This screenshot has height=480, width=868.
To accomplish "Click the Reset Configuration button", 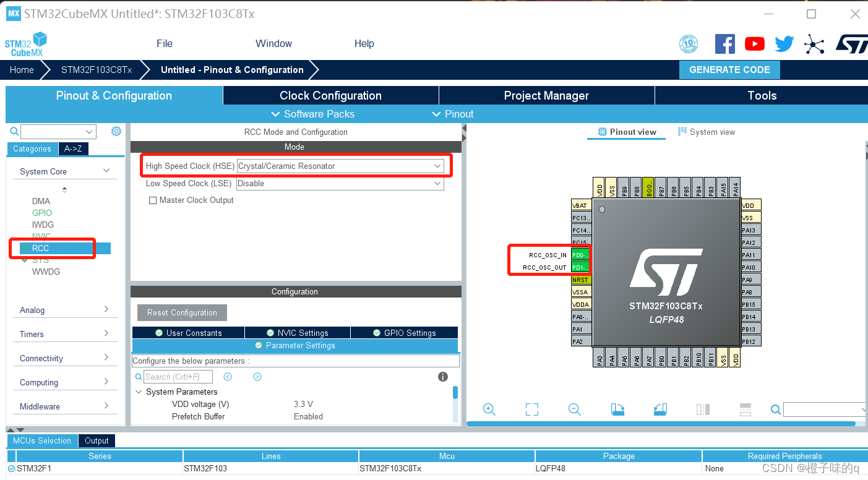I will coord(182,312).
